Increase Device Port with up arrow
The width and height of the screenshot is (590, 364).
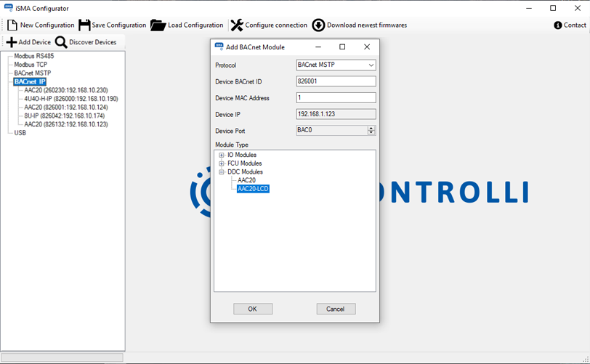[x=372, y=128]
